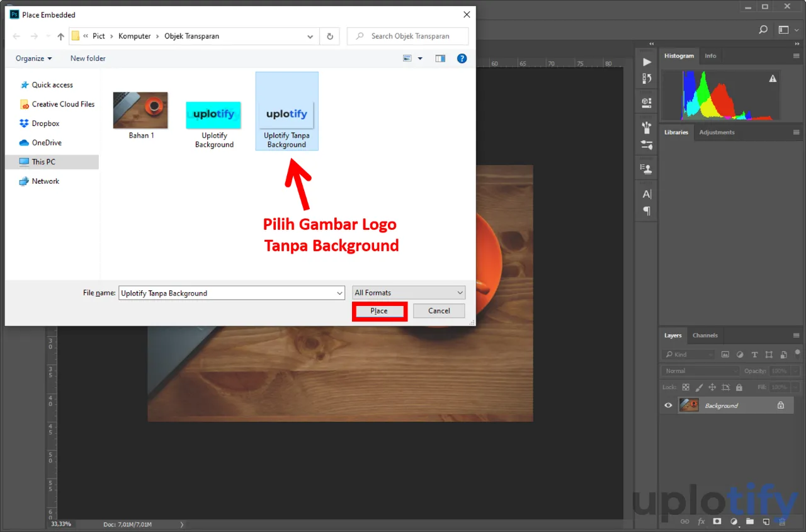Filter layers by adjustment layer icon
This screenshot has height=532, width=806.
[x=740, y=354]
